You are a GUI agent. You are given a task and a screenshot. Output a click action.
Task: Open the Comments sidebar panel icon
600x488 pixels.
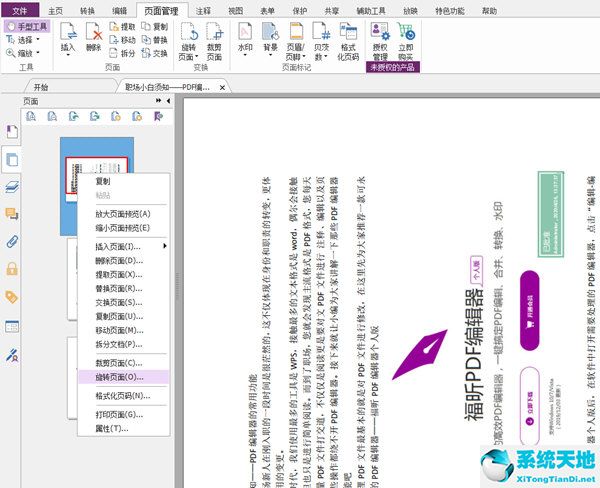click(x=12, y=214)
